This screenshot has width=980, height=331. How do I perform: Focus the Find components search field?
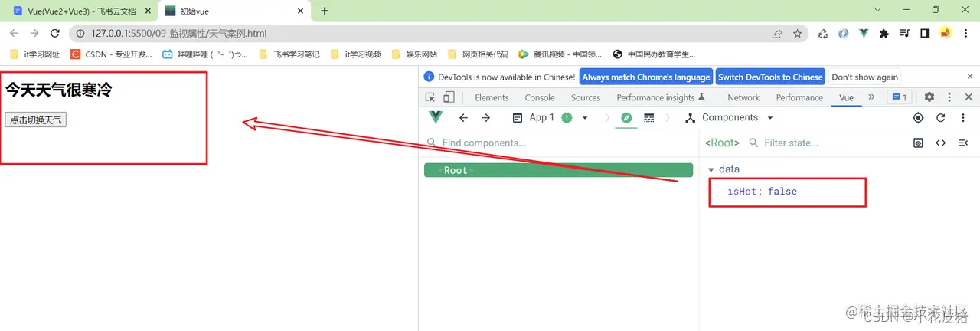tap(559, 143)
